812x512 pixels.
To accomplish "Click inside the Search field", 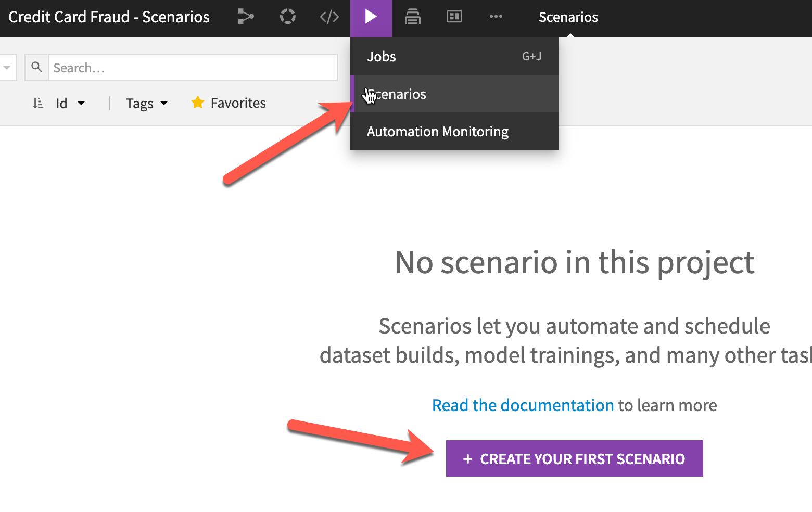I will 193,67.
